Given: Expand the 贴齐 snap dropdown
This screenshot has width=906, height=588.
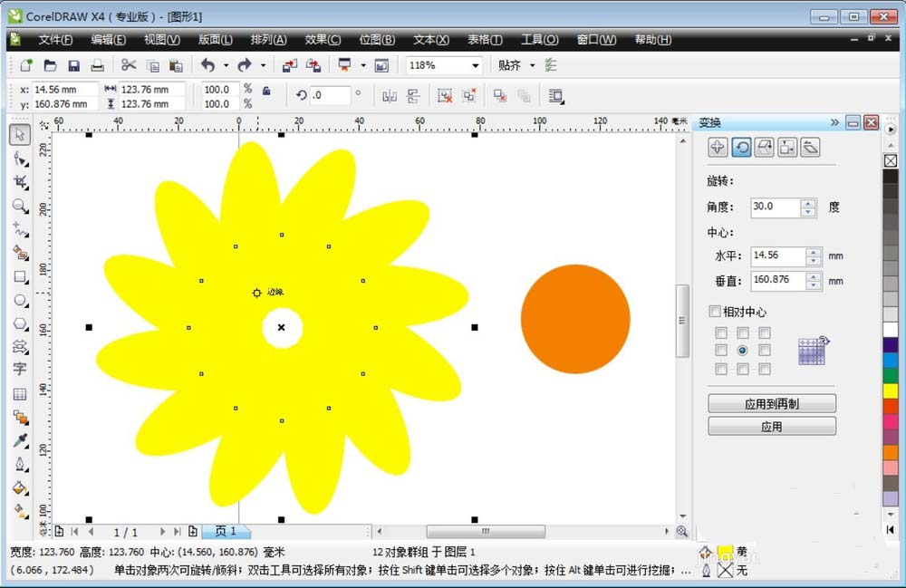Looking at the screenshot, I should (x=533, y=65).
